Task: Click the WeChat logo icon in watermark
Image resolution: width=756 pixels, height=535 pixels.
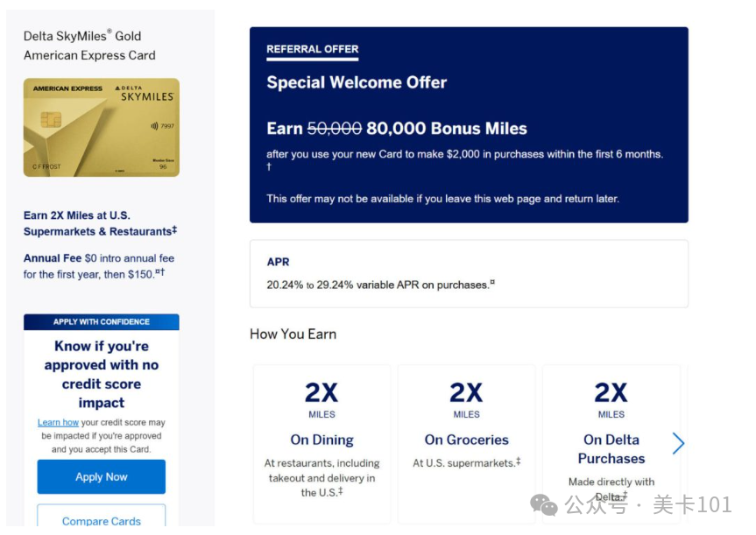Action: (544, 505)
